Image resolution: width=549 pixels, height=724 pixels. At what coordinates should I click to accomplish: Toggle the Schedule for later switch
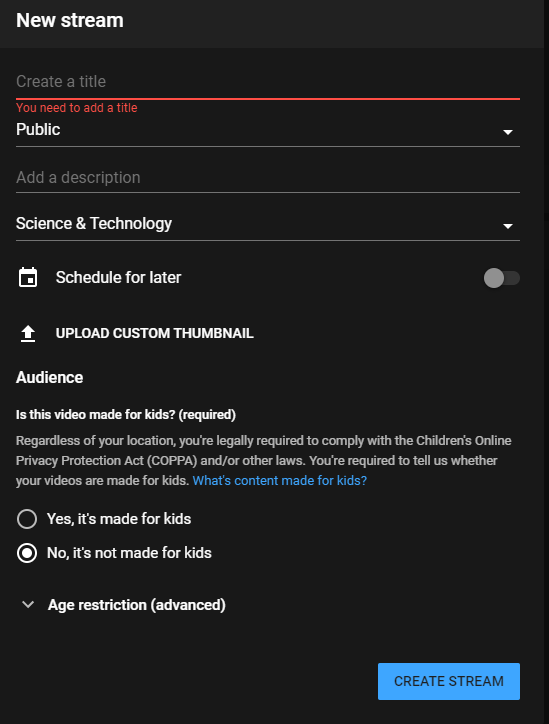click(x=501, y=278)
